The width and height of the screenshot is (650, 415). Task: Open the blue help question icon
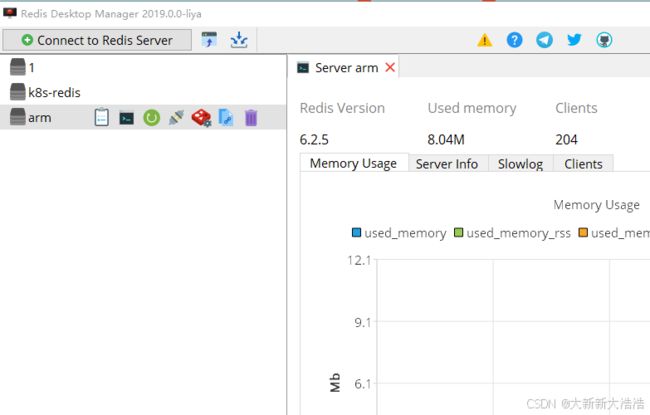pyautogui.click(x=514, y=40)
